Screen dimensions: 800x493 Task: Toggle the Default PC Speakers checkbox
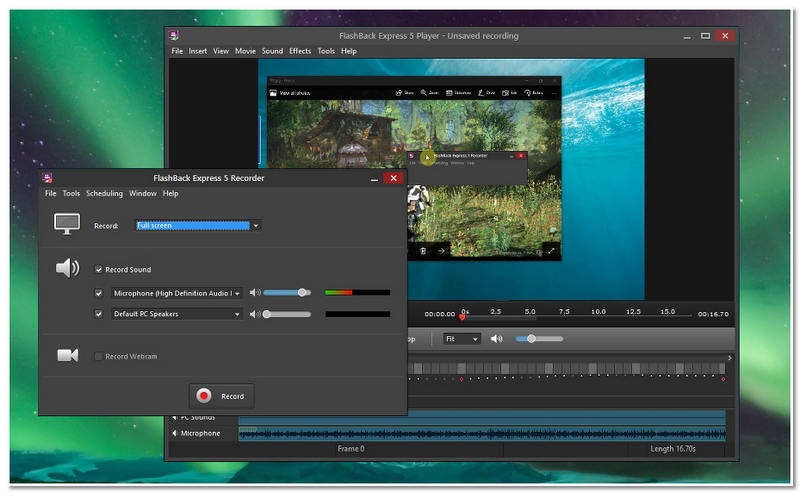(x=98, y=314)
